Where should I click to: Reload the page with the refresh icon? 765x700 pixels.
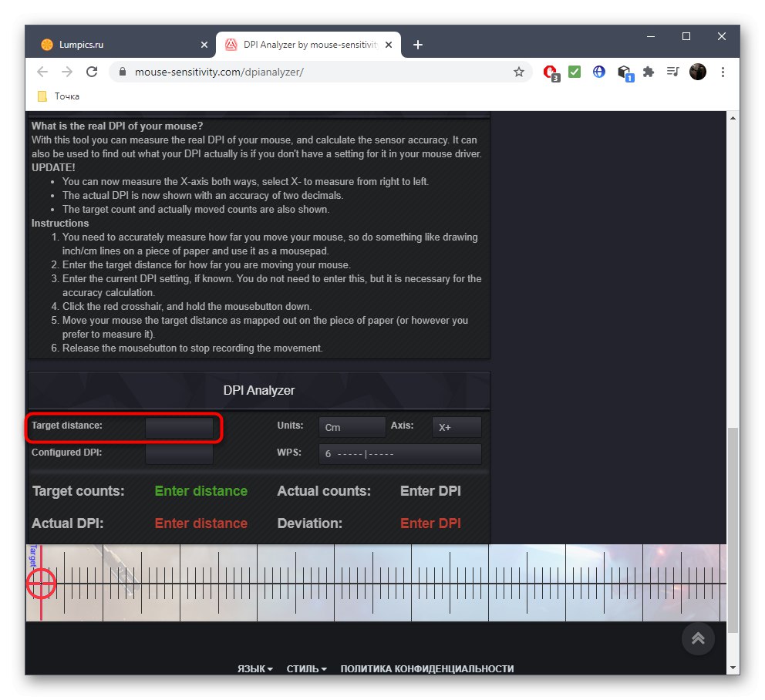(92, 72)
